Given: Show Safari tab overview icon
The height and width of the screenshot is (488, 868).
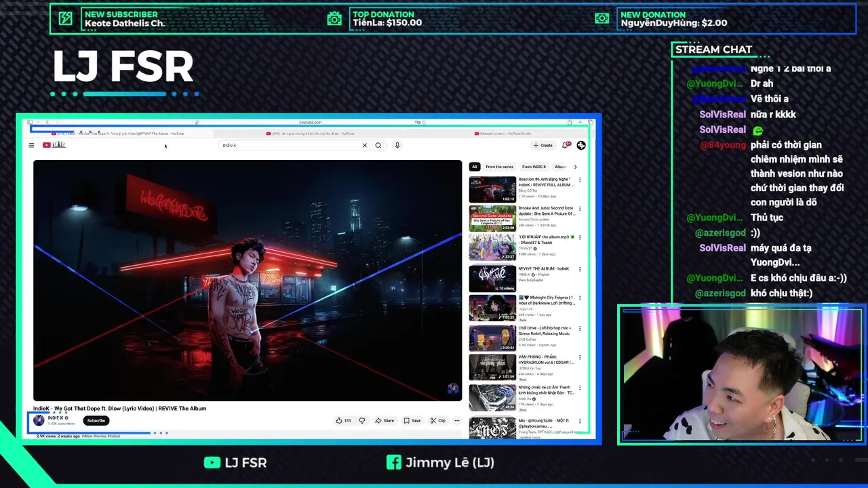Looking at the screenshot, I should click(x=591, y=122).
